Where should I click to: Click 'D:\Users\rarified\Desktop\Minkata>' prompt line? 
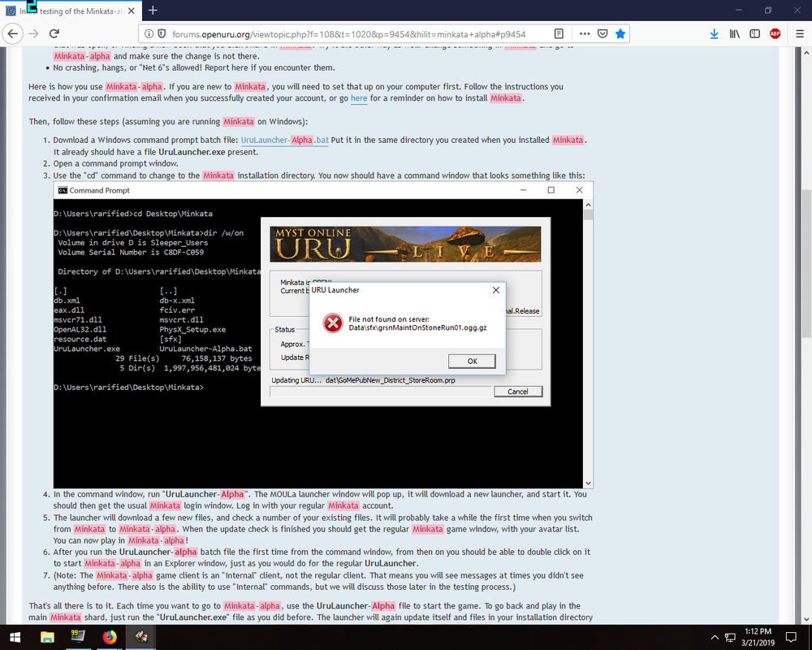coord(128,388)
